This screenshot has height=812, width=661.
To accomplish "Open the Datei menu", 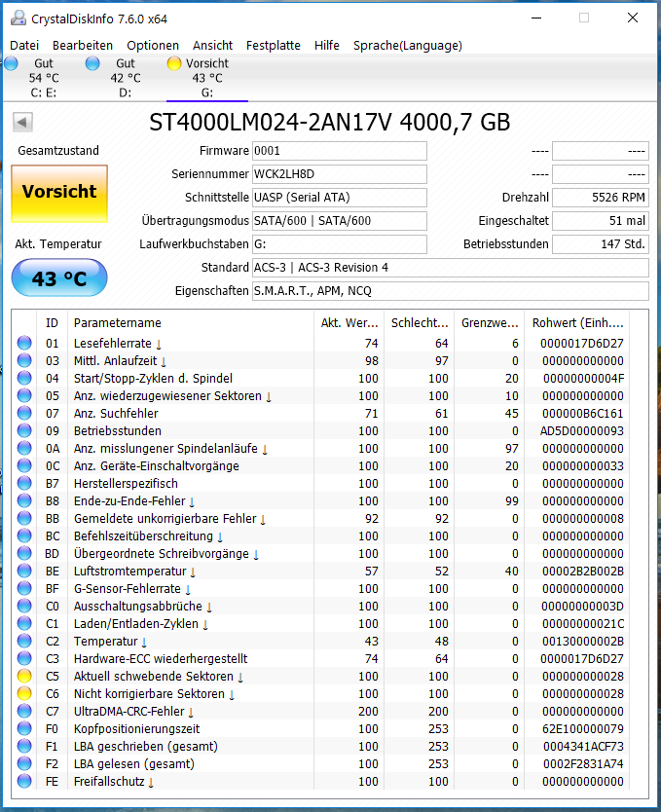I will point(24,46).
